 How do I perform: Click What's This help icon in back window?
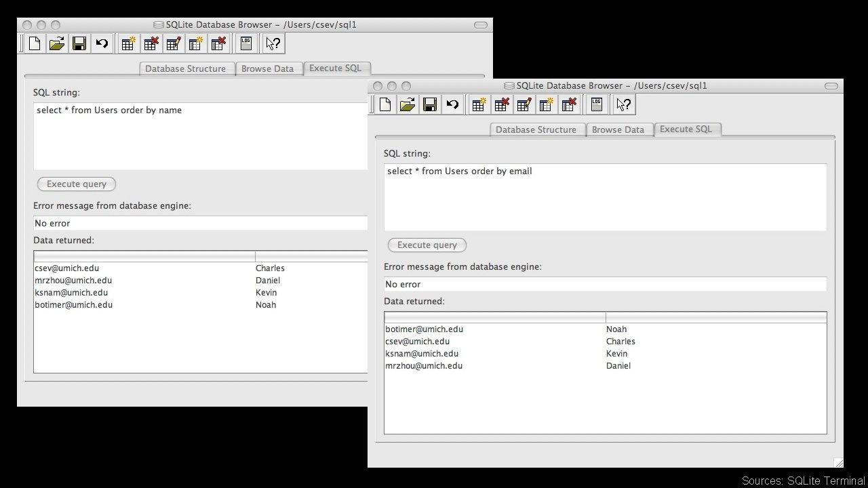pos(273,44)
